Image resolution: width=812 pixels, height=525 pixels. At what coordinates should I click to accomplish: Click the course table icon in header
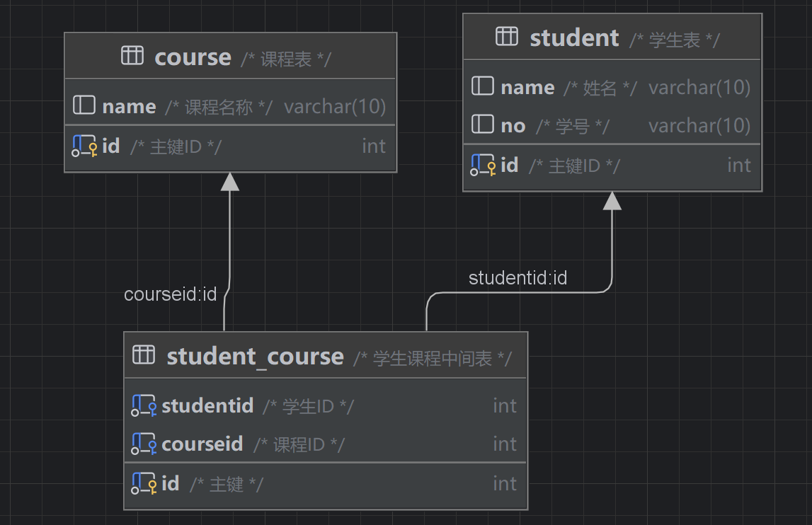point(132,56)
